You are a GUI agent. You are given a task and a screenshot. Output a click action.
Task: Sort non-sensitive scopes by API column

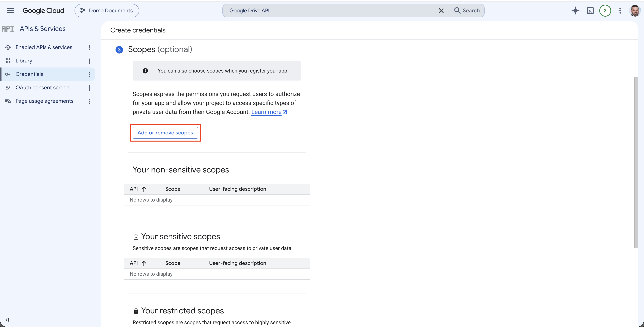pos(138,189)
